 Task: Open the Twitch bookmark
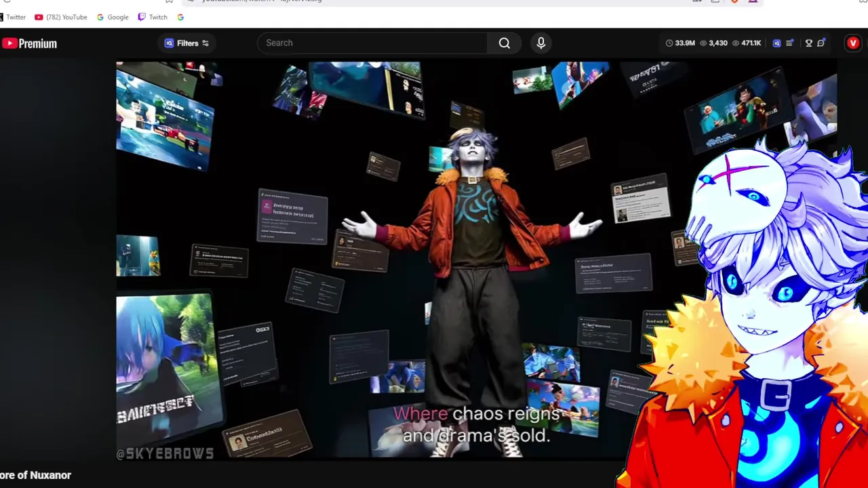click(153, 17)
